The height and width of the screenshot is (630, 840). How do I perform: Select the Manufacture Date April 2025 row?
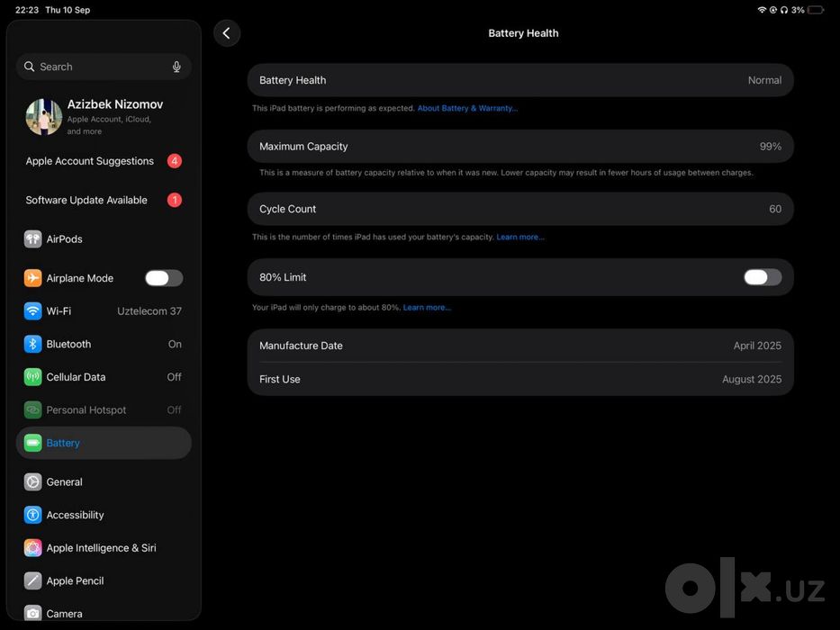520,346
